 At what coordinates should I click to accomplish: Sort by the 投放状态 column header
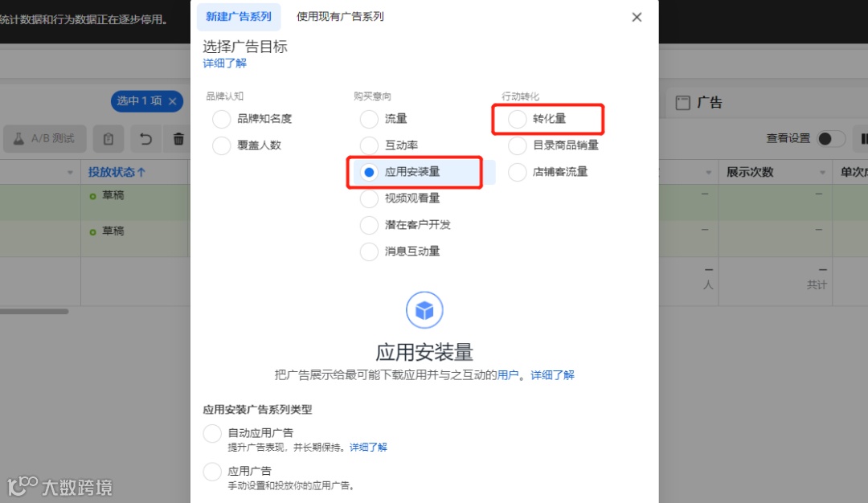[x=117, y=172]
